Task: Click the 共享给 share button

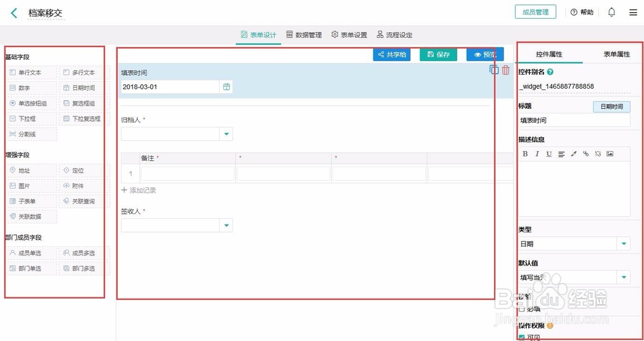Action: [x=392, y=55]
